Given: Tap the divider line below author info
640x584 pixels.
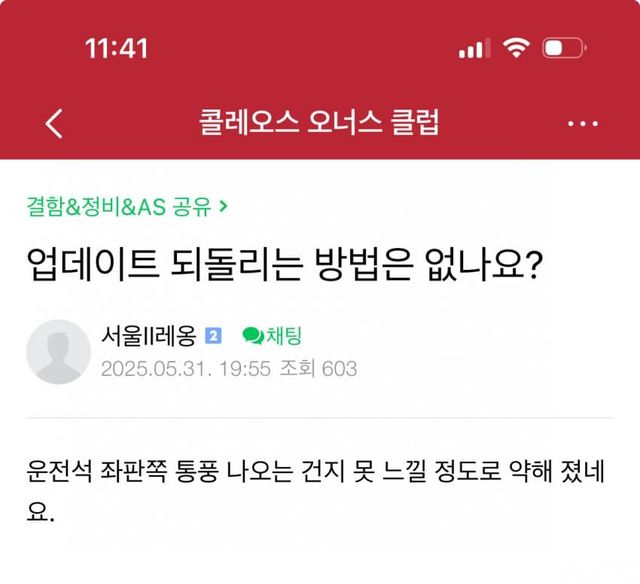Looking at the screenshot, I should (x=320, y=417).
